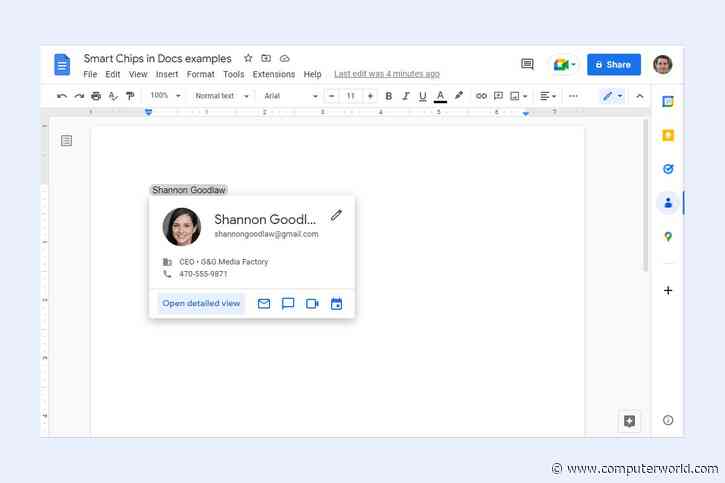This screenshot has height=483, width=725.
Task: Toggle italic formatting
Action: click(x=406, y=96)
